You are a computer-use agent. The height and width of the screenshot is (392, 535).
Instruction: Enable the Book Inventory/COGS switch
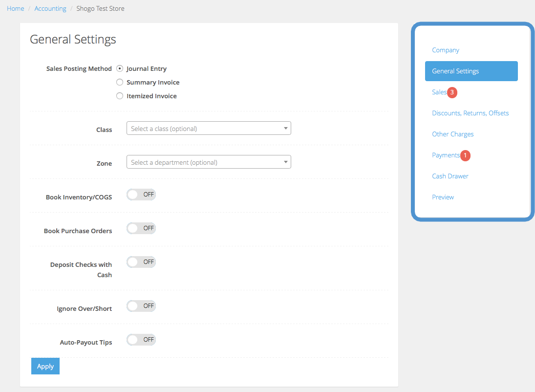click(141, 195)
